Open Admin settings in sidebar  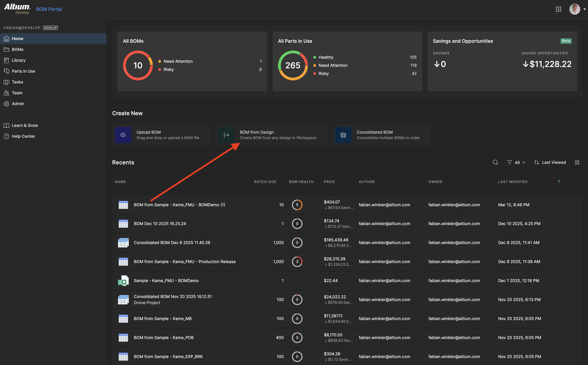point(53,104)
